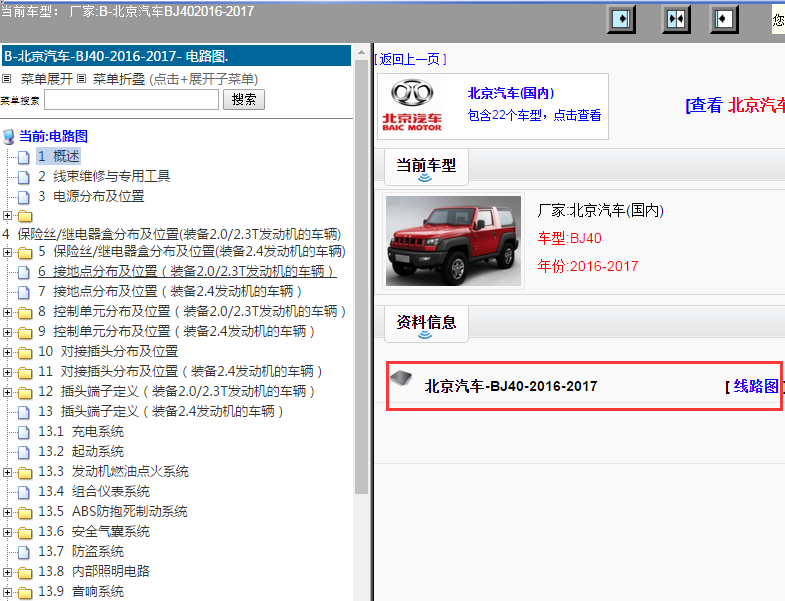The width and height of the screenshot is (785, 601).
Task: Open 2 线束维修与专用工具
Action: (x=104, y=176)
